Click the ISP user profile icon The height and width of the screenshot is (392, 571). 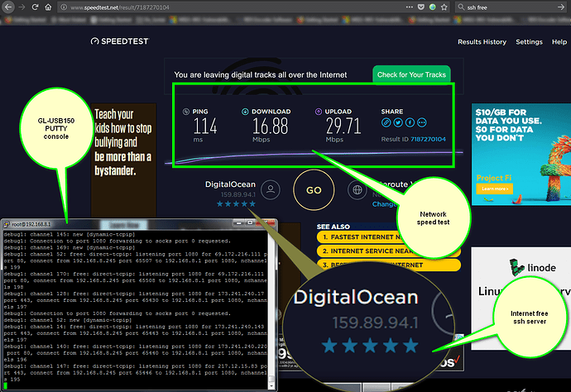pyautogui.click(x=269, y=189)
